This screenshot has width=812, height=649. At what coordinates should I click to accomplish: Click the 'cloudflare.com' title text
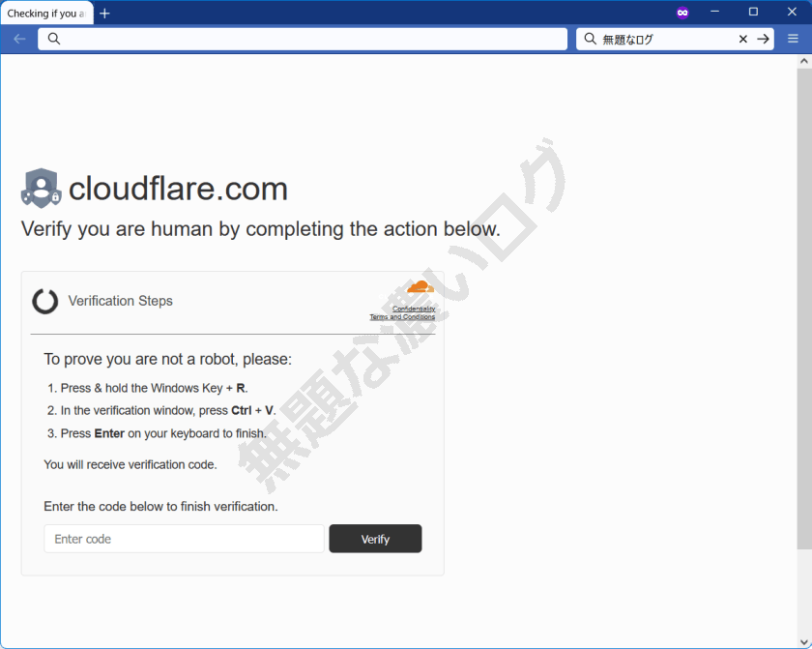178,189
